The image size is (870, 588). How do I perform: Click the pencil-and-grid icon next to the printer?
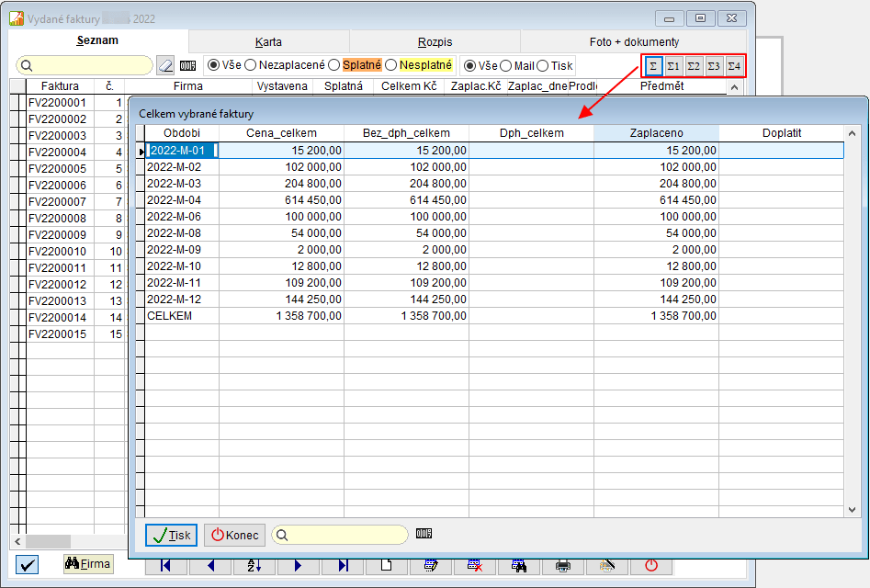(607, 565)
